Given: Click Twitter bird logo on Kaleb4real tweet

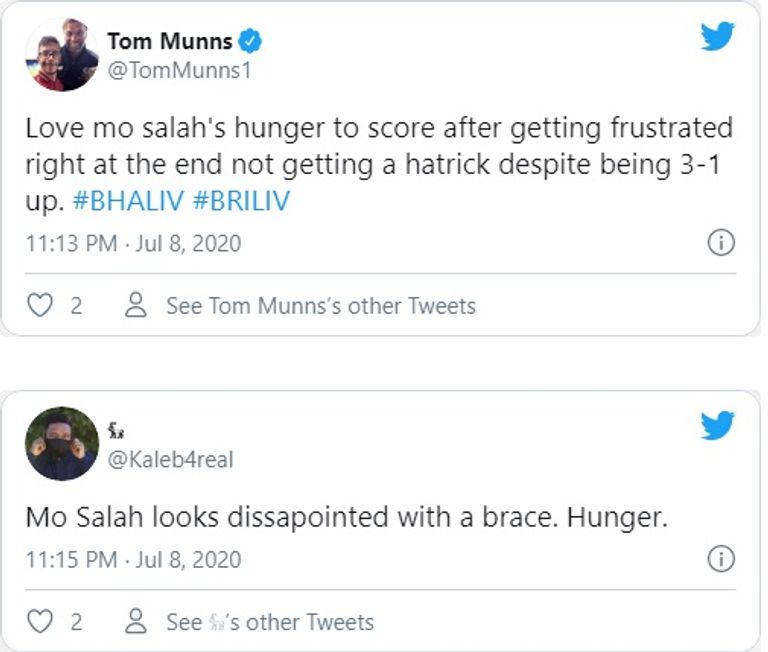Looking at the screenshot, I should [x=717, y=426].
